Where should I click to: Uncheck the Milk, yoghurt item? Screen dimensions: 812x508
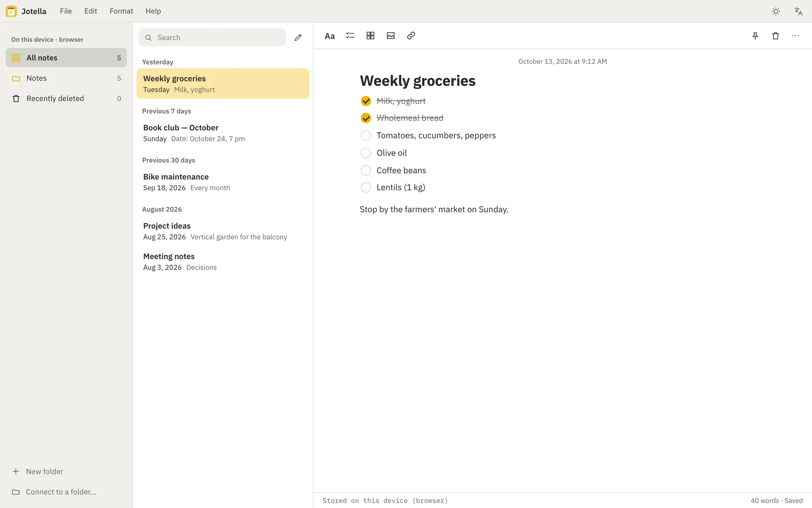coord(366,101)
